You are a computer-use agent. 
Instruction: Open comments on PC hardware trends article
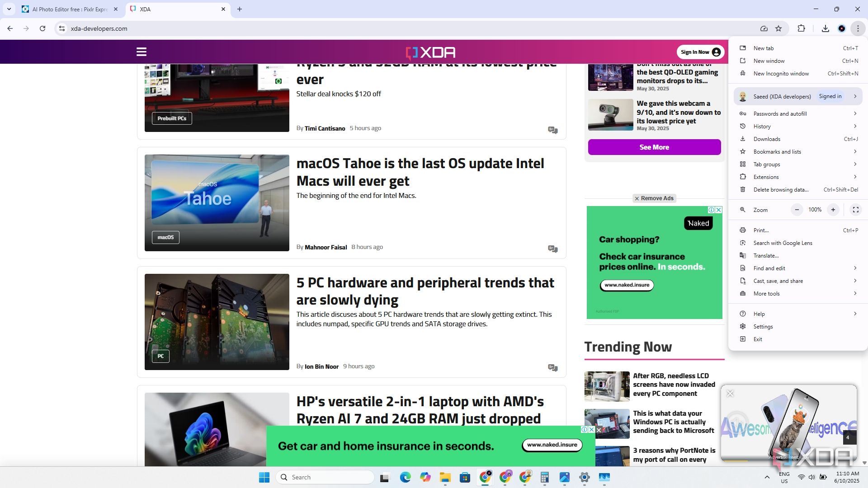click(x=552, y=368)
